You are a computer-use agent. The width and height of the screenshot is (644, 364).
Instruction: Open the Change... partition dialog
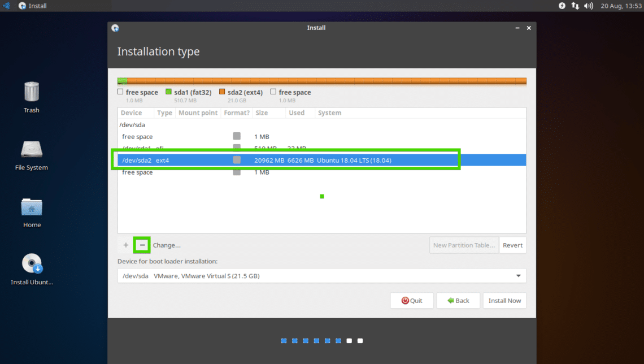pyautogui.click(x=166, y=245)
